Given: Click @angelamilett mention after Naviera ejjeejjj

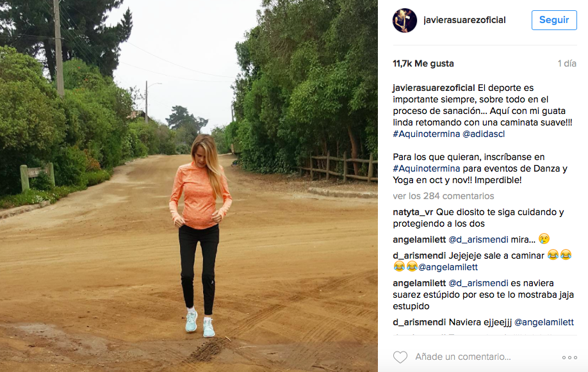Looking at the screenshot, I should pos(544,323).
